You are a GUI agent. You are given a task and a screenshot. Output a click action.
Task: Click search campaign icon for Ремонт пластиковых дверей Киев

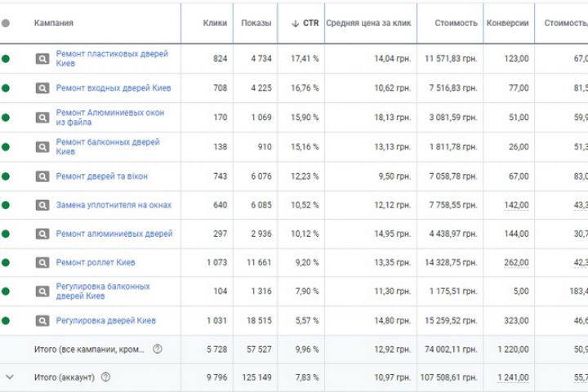[x=42, y=59]
